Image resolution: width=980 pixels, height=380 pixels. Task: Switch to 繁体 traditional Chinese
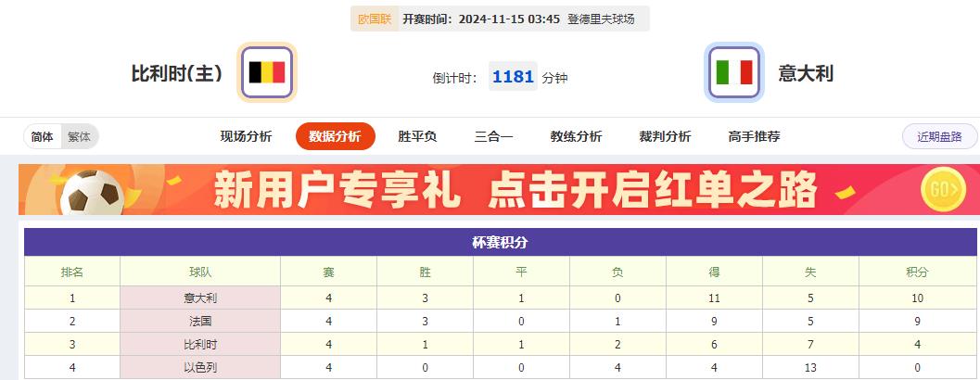80,136
